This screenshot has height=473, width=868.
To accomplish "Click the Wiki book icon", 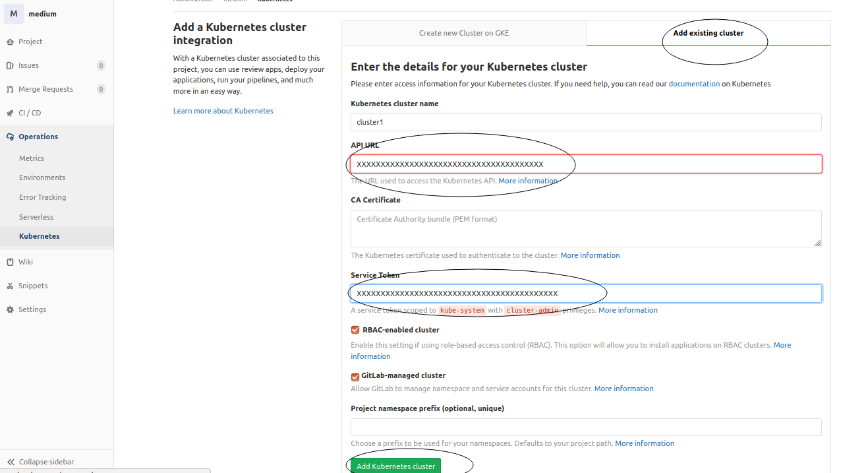I will point(10,262).
